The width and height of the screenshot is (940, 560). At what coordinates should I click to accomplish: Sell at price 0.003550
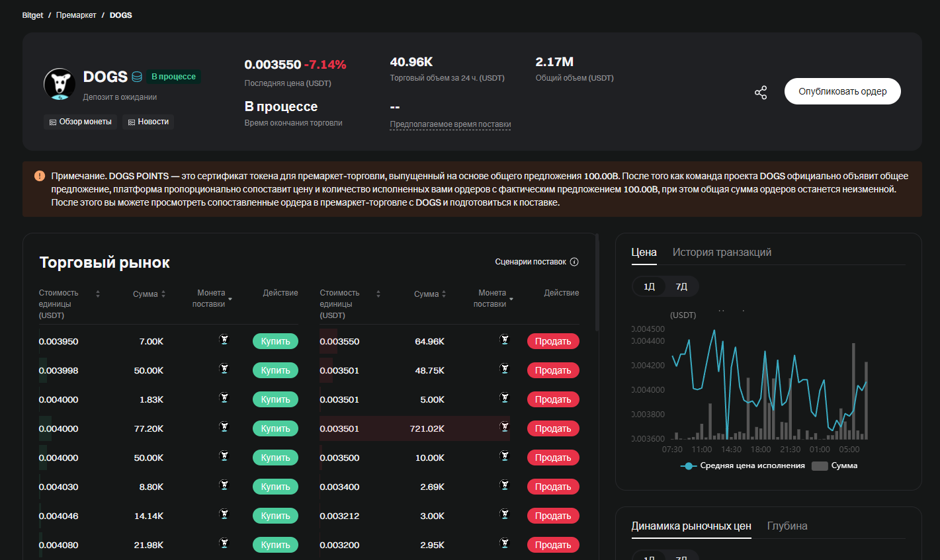pyautogui.click(x=553, y=341)
